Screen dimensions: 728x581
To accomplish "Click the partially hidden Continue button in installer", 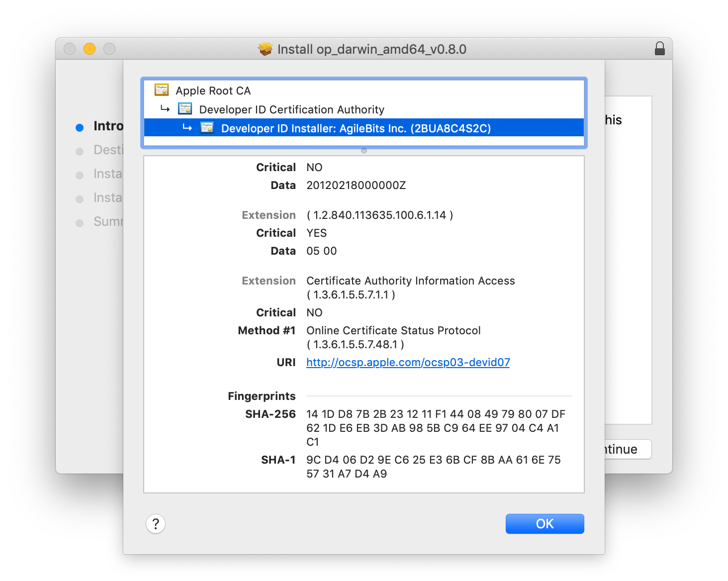I will click(x=628, y=449).
